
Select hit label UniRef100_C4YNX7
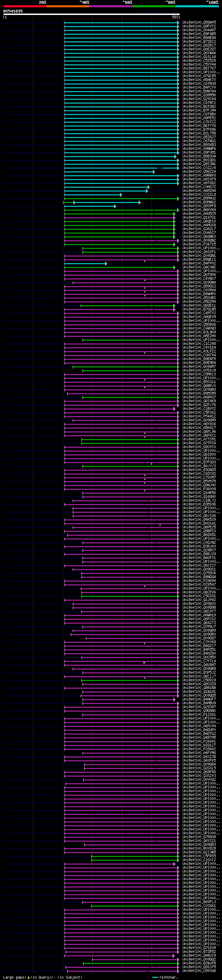point(199,278)
